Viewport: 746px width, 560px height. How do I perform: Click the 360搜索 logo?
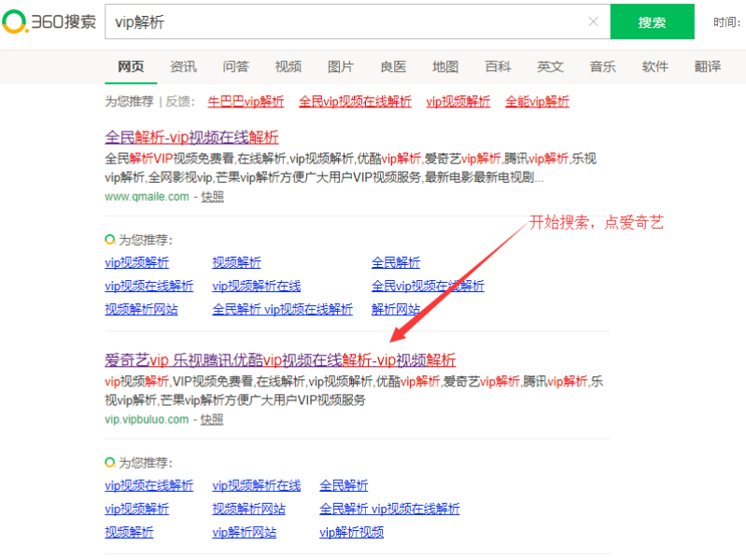49,21
